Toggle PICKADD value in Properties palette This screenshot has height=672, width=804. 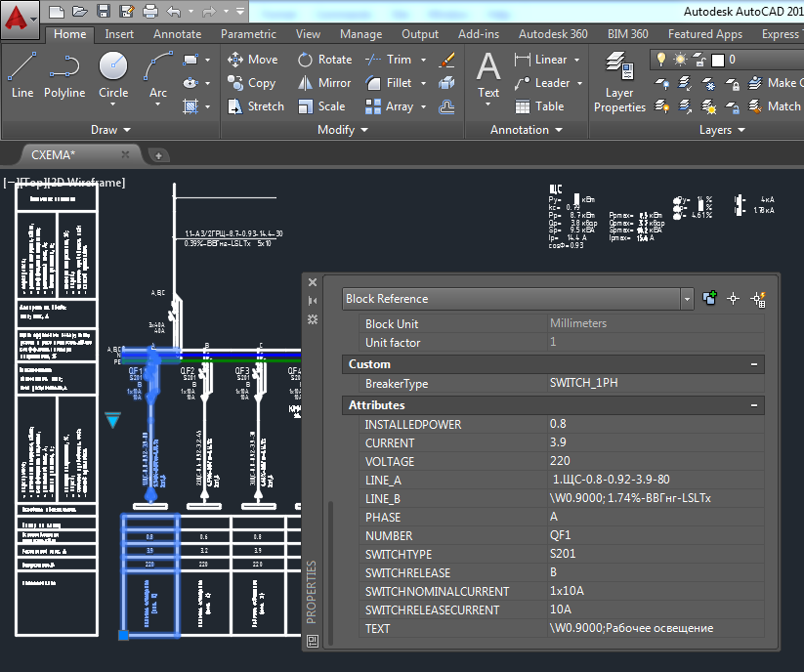(x=710, y=299)
